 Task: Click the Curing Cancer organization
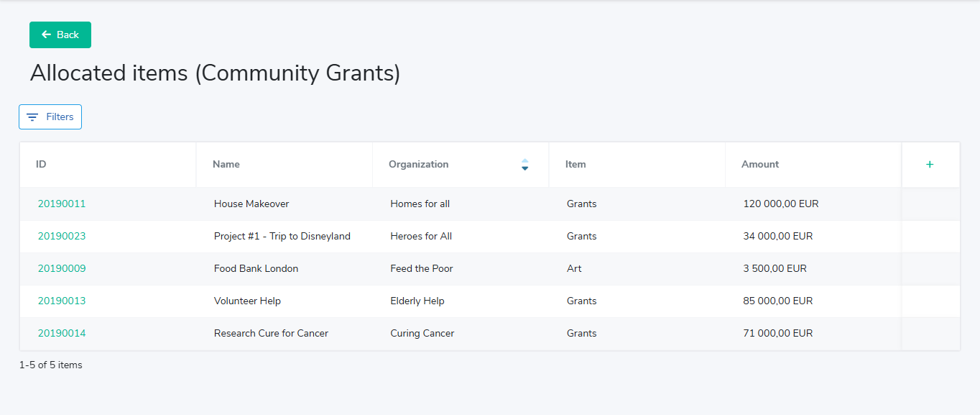[422, 333]
